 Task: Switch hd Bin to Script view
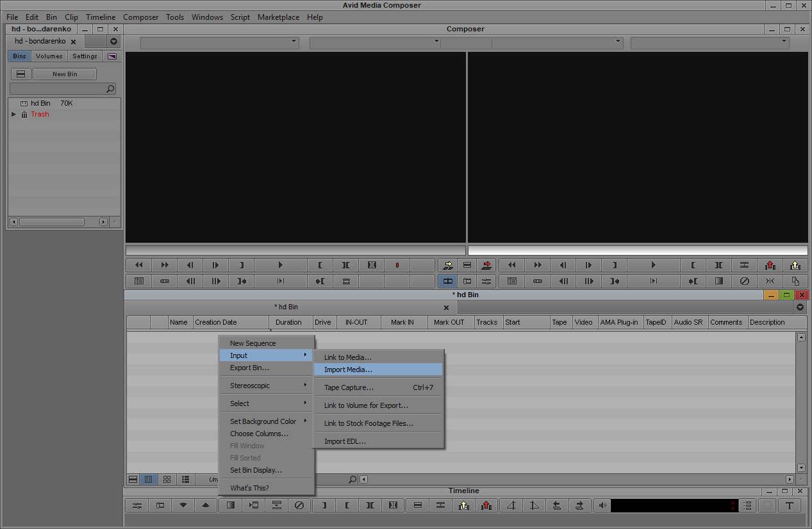click(185, 479)
